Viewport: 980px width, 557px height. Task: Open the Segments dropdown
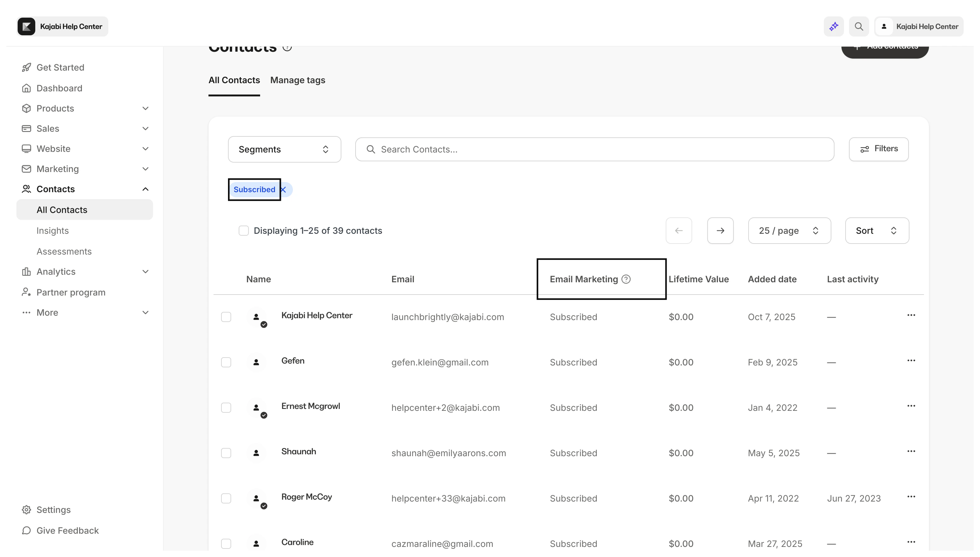284,149
